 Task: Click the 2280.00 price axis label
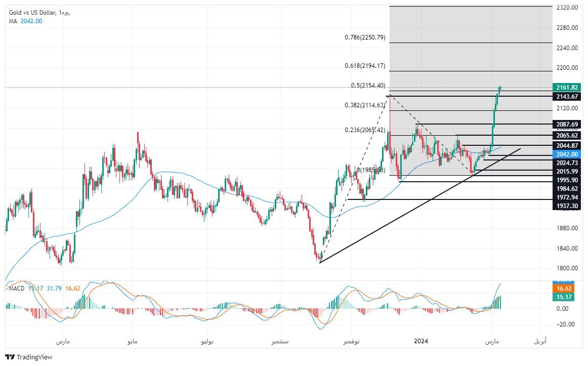click(x=567, y=28)
